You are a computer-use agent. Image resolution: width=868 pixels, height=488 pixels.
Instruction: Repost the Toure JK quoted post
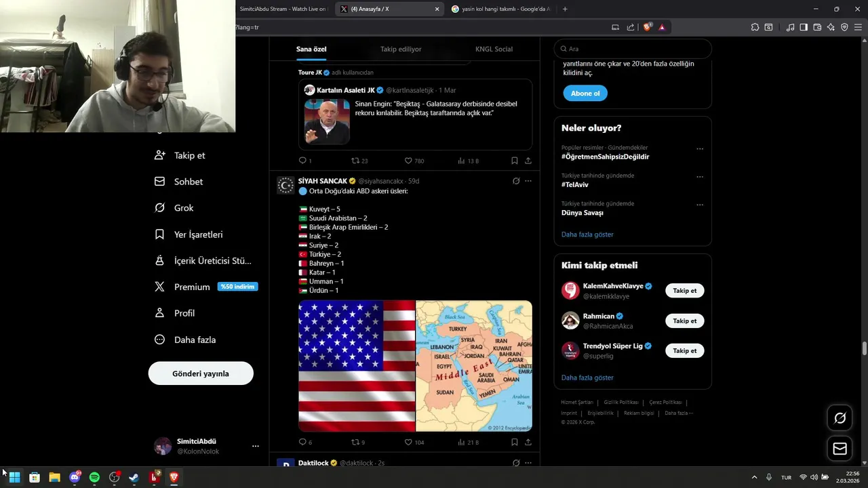coord(359,161)
